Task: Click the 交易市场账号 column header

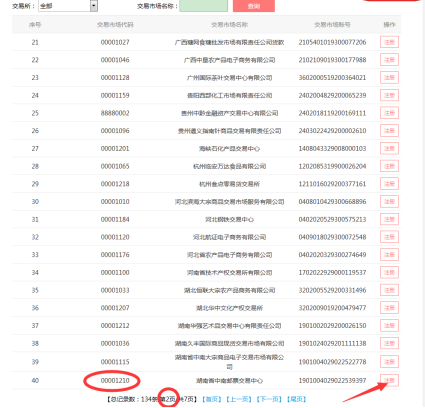Action: coord(332,25)
